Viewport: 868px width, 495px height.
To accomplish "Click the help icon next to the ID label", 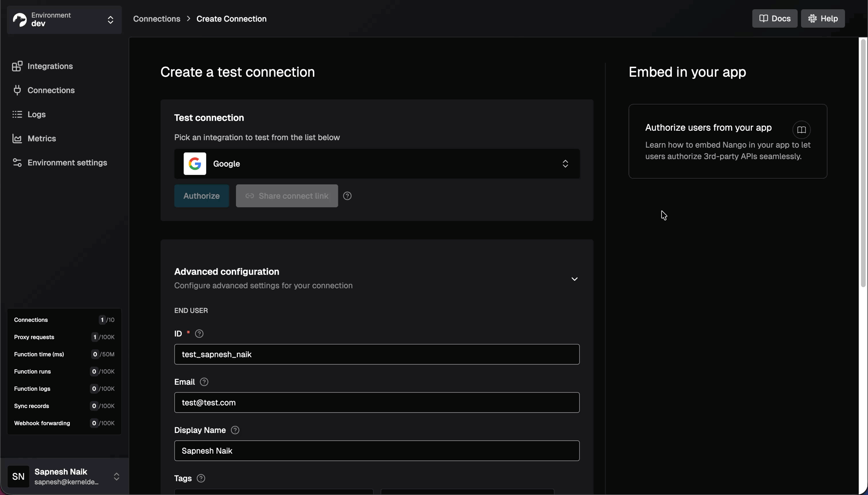I will 199,333.
